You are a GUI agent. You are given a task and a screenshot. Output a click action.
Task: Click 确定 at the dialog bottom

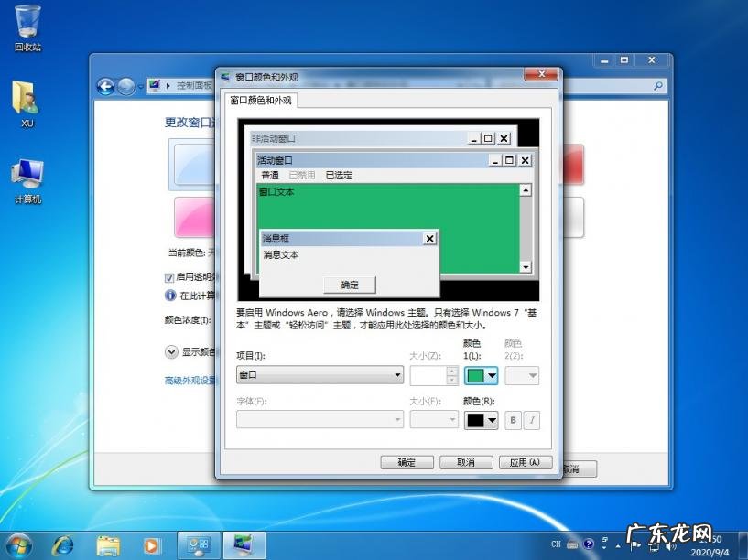coord(407,462)
